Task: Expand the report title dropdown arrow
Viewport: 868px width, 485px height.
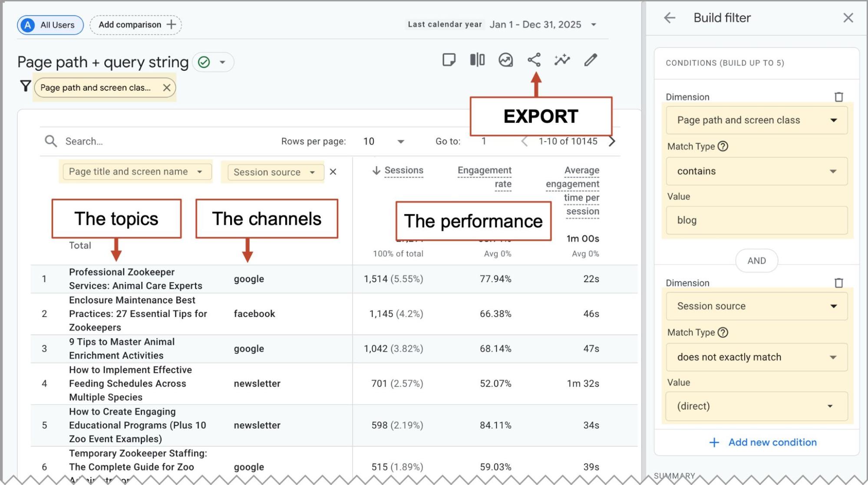Action: (222, 62)
